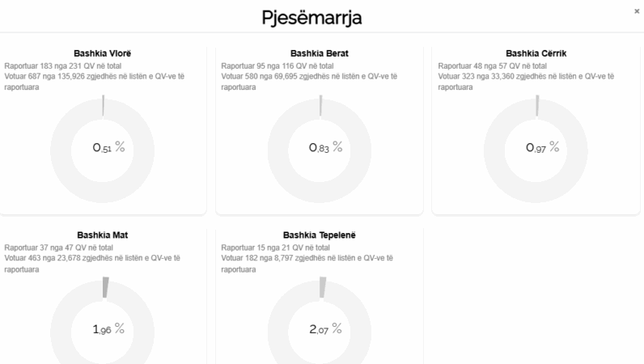
Task: Click the 0,51 % value in Vlorë chart
Action: point(108,147)
